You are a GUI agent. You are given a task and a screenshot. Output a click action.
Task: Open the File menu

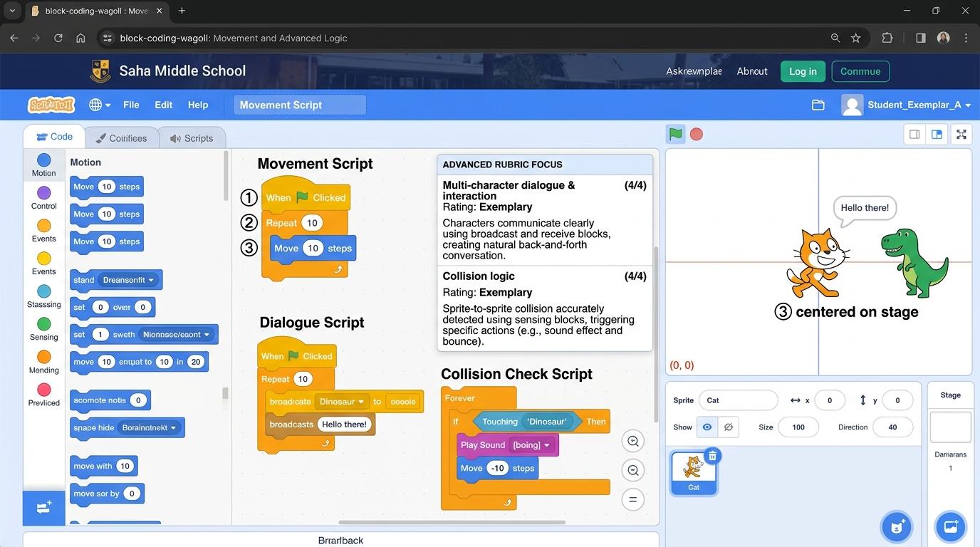131,105
